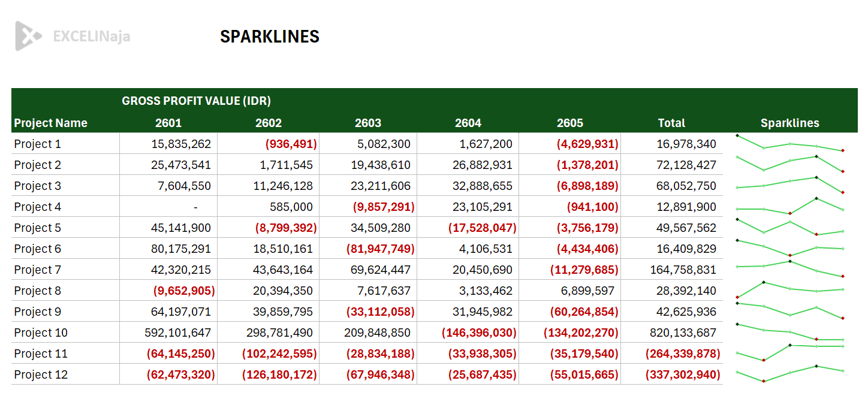Select cell with value 6,899,597
This screenshot has height=405, width=868.
(x=570, y=291)
